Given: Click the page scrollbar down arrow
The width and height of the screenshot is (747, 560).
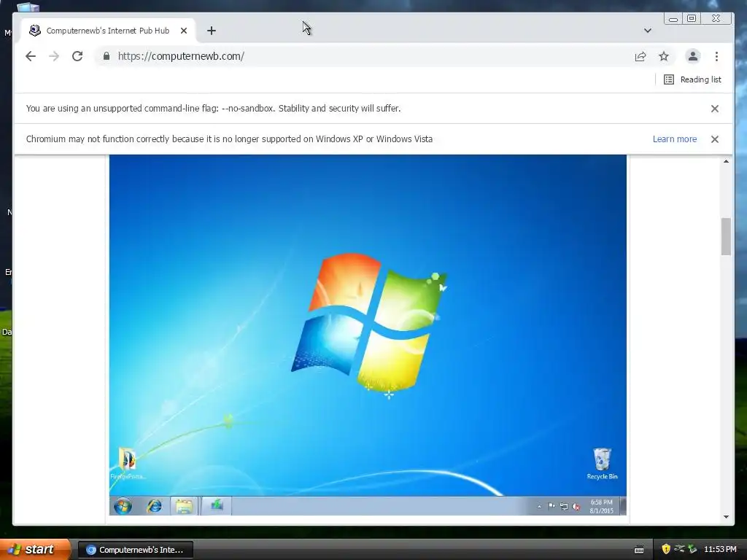Looking at the screenshot, I should click(726, 517).
